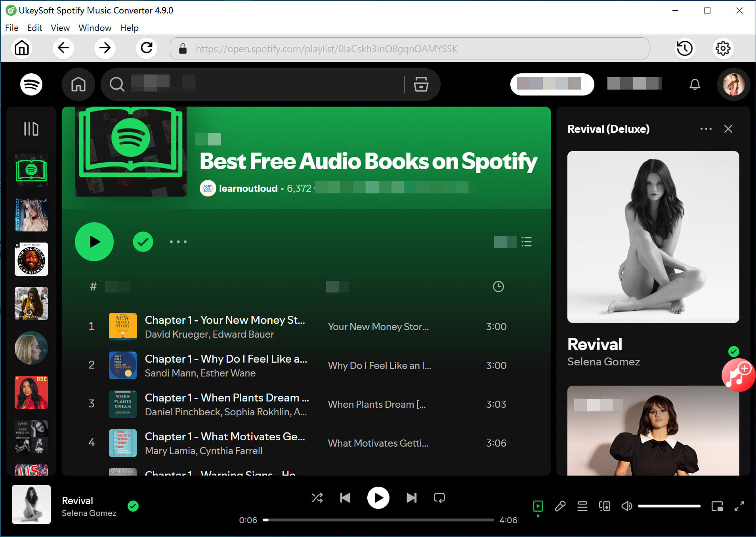756x537 pixels.
Task: Click the red Add Music floating button
Action: 738,375
